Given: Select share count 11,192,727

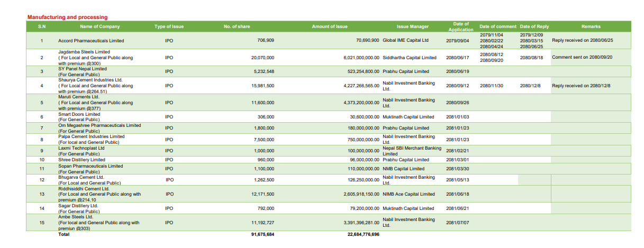Looking at the screenshot, I should tap(262, 223).
